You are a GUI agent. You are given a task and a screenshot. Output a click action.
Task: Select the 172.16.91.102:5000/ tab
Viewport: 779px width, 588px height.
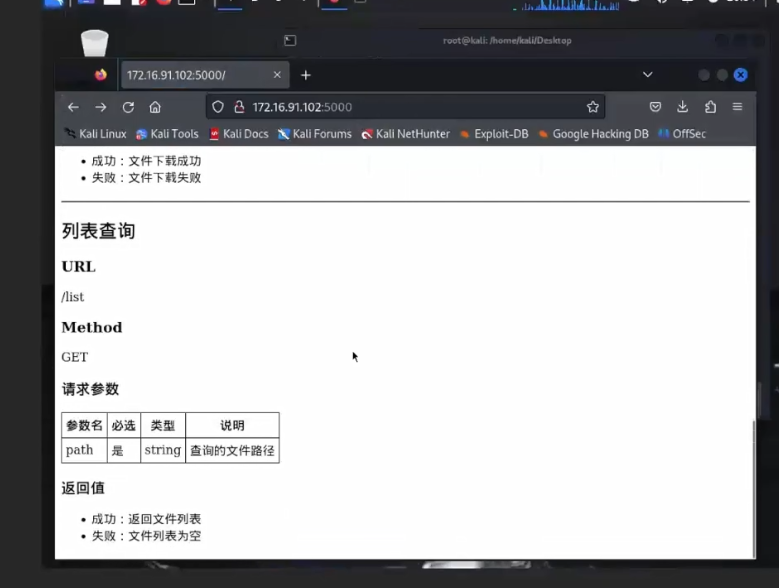pos(204,75)
